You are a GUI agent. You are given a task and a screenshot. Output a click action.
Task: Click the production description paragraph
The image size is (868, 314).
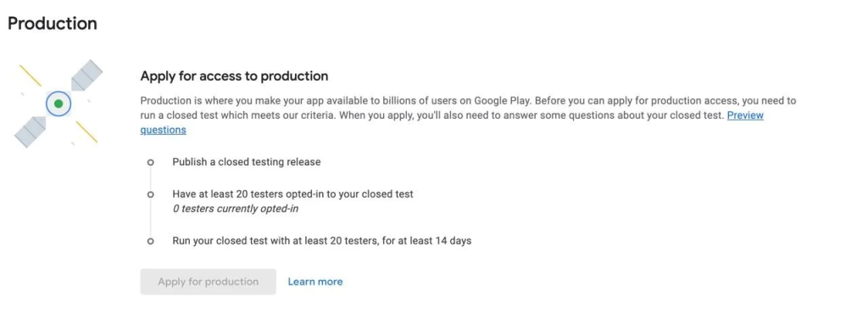(468, 115)
